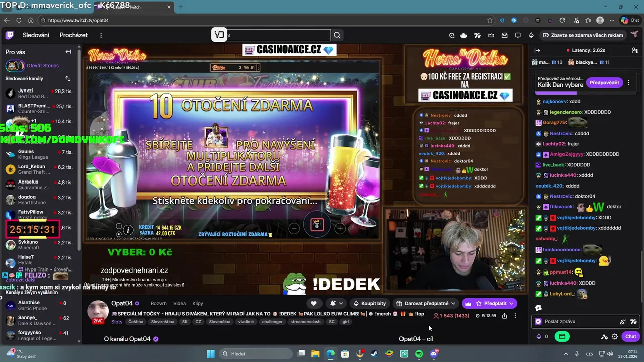Select the Čeština stream tag
Viewport: 644px width, 362px height.
136,322
